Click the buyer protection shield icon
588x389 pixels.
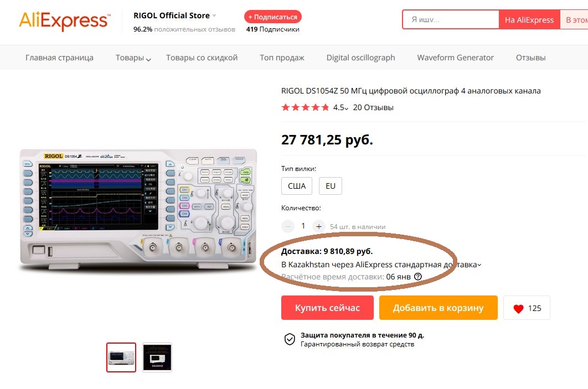tap(290, 339)
